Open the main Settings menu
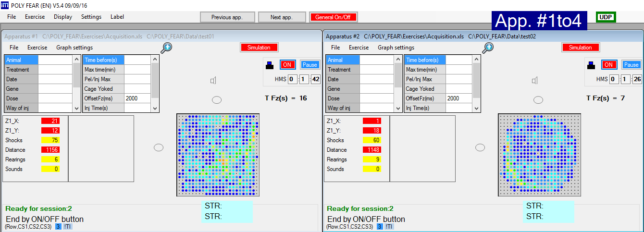The width and height of the screenshot is (644, 232). (91, 17)
